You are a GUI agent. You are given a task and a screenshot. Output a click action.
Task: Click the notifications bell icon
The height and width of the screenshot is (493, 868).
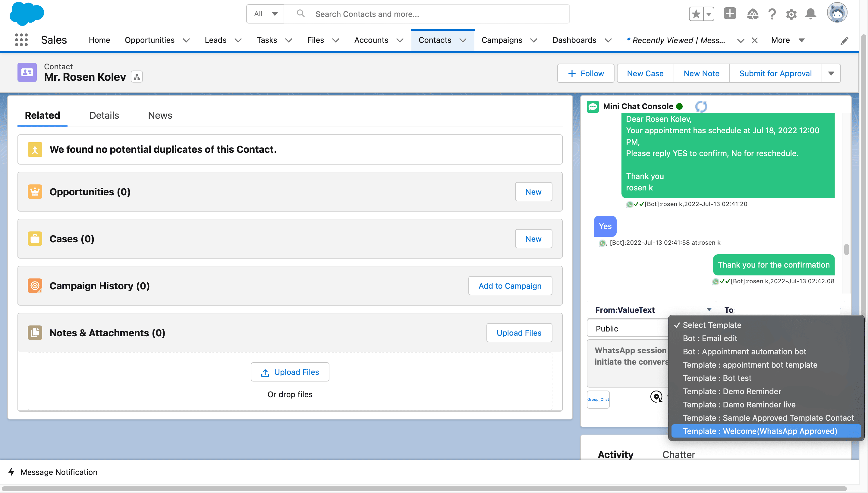coord(811,13)
